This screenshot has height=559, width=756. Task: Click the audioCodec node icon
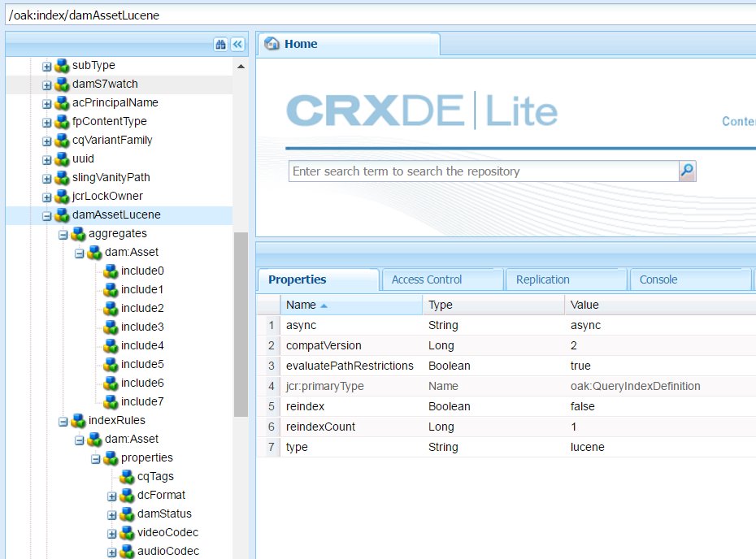pos(128,552)
